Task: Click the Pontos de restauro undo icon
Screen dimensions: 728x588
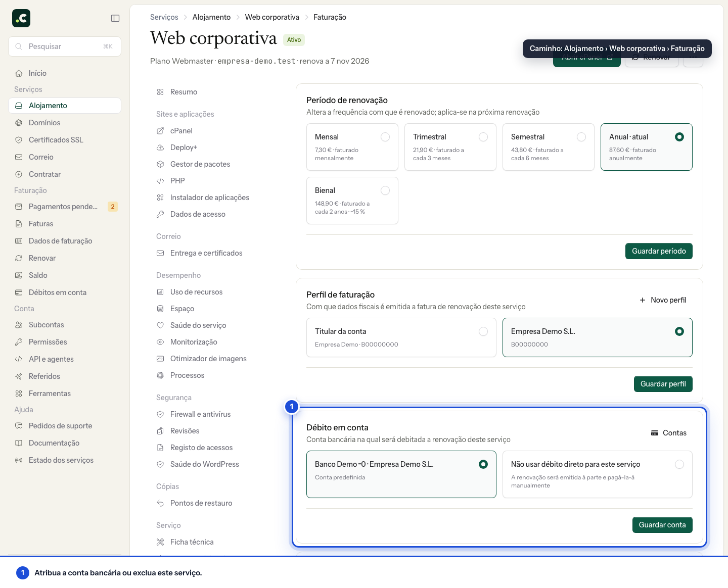Action: point(160,503)
